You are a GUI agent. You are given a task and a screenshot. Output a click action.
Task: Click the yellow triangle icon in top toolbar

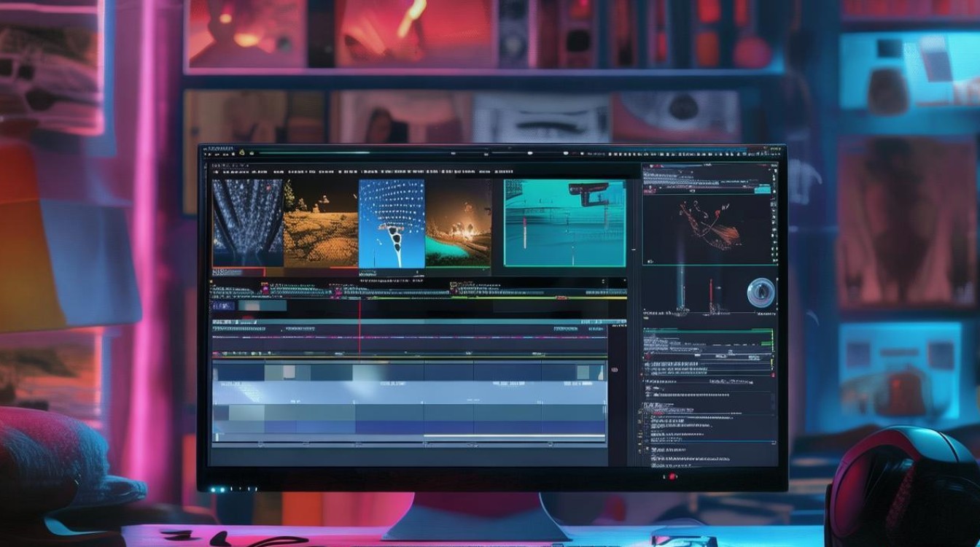(x=241, y=152)
